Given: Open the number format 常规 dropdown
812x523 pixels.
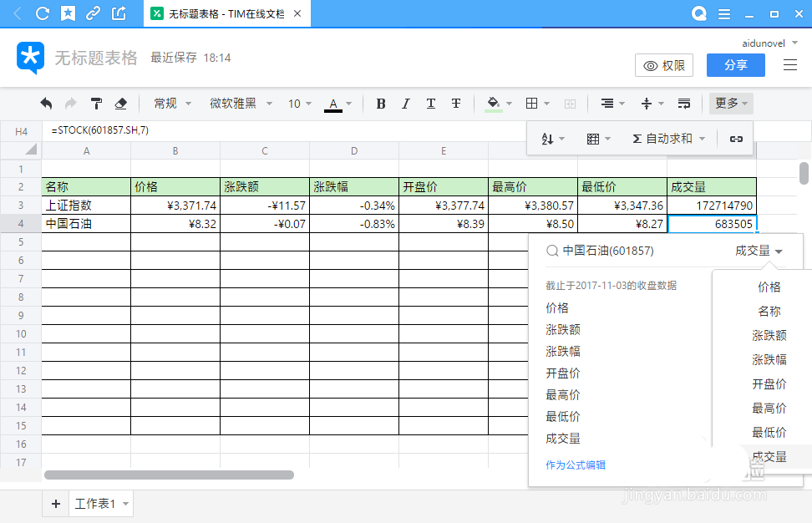Looking at the screenshot, I should (172, 104).
